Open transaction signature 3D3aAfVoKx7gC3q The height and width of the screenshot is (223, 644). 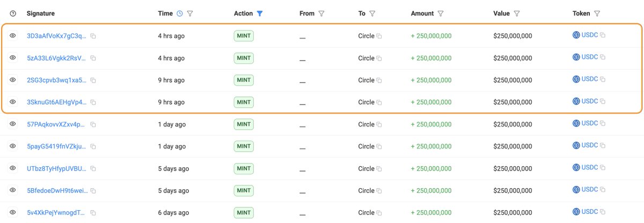coord(56,36)
